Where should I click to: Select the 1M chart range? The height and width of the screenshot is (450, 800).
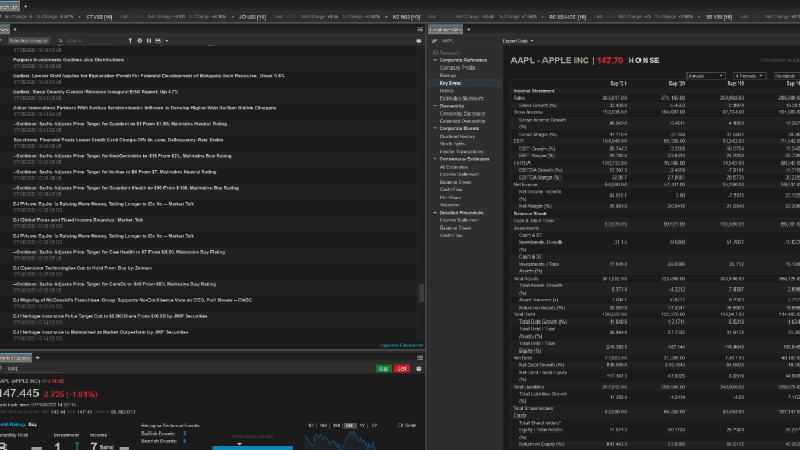tap(323, 425)
